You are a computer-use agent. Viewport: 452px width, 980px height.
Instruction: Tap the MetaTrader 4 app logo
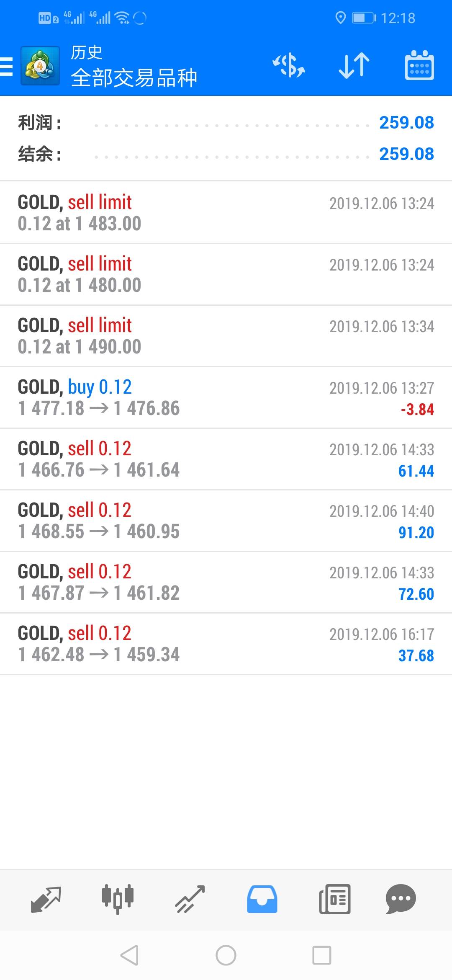click(x=40, y=66)
